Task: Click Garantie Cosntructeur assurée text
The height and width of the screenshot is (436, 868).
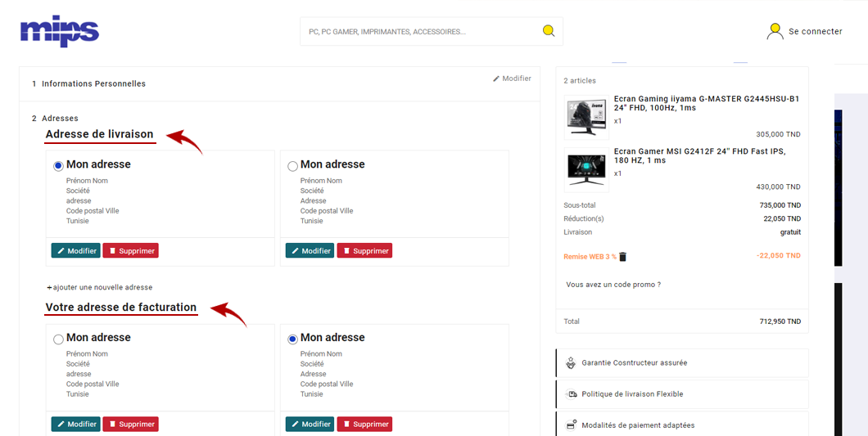Action: coord(635,363)
